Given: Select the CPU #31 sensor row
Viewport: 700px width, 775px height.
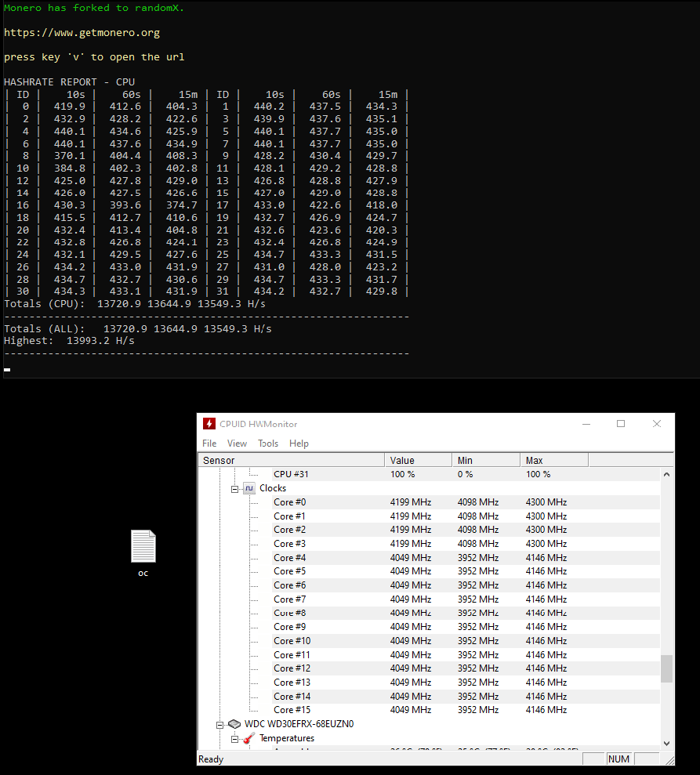Looking at the screenshot, I should (x=314, y=473).
